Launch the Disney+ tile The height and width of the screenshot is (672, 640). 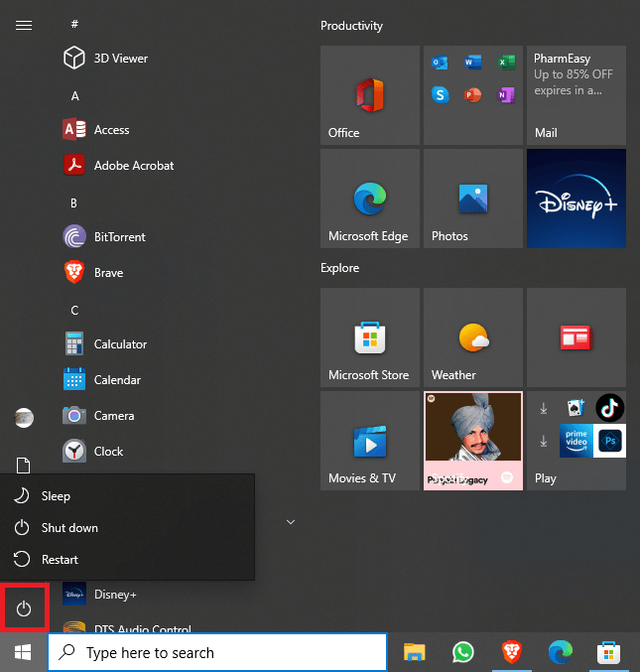tap(576, 199)
